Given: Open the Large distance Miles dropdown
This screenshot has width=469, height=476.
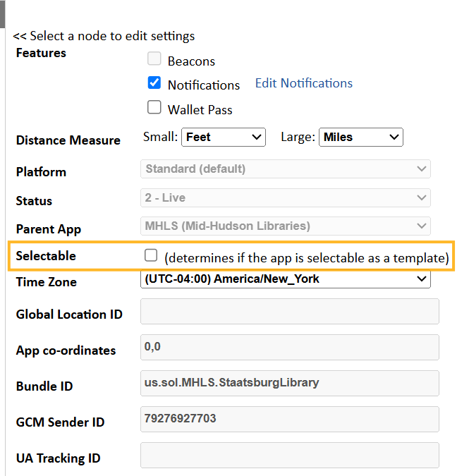Looking at the screenshot, I should pyautogui.click(x=361, y=138).
